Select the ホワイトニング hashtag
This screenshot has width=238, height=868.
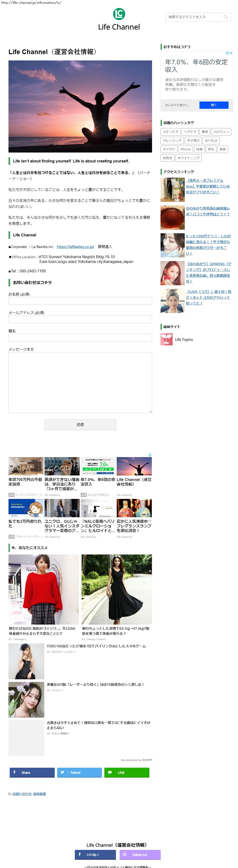(188, 158)
